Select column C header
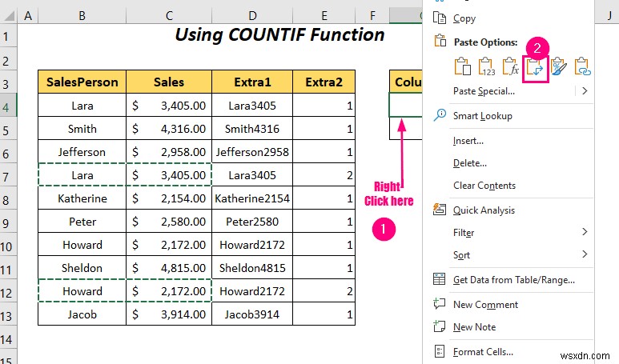 (x=169, y=16)
